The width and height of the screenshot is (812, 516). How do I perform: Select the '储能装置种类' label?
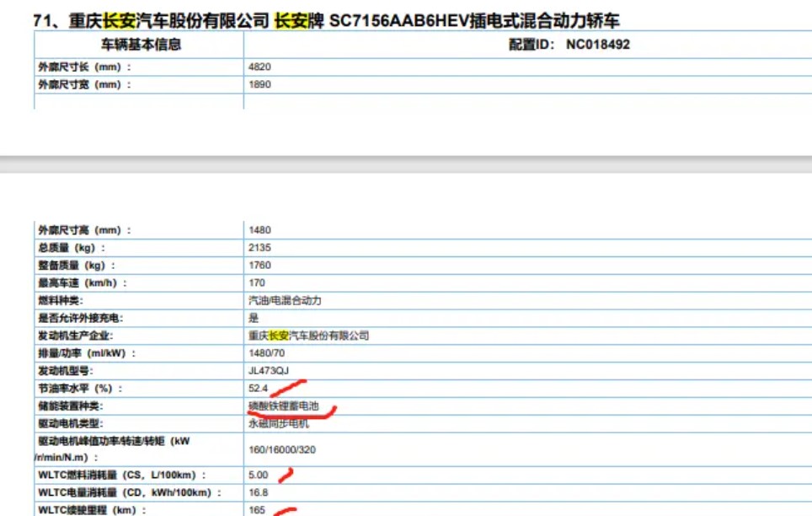point(71,406)
